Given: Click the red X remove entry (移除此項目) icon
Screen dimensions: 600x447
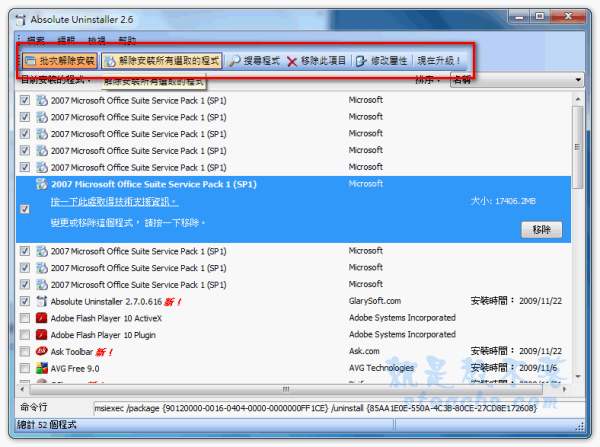Looking at the screenshot, I should (x=292, y=61).
